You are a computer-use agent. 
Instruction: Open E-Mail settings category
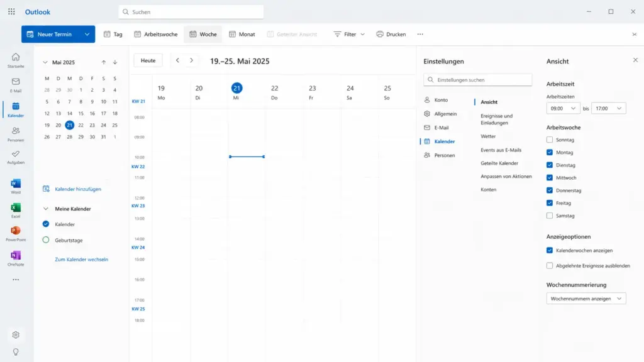tap(436, 128)
